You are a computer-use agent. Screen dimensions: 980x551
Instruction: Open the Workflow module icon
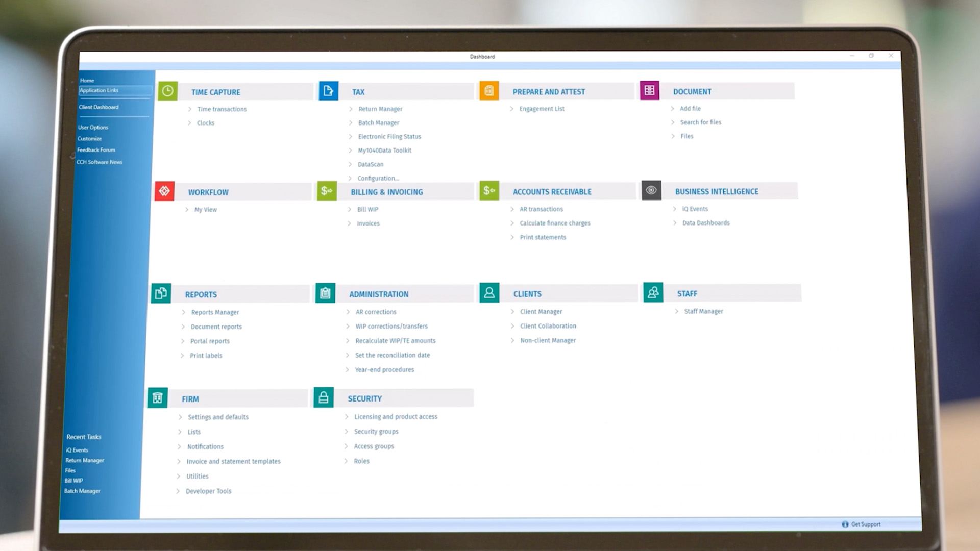[x=165, y=191]
